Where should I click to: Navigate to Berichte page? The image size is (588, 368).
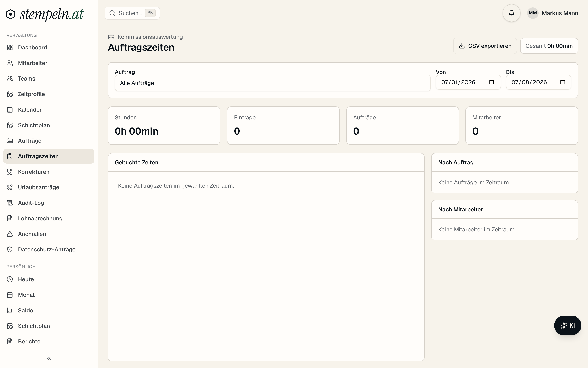coord(49,341)
